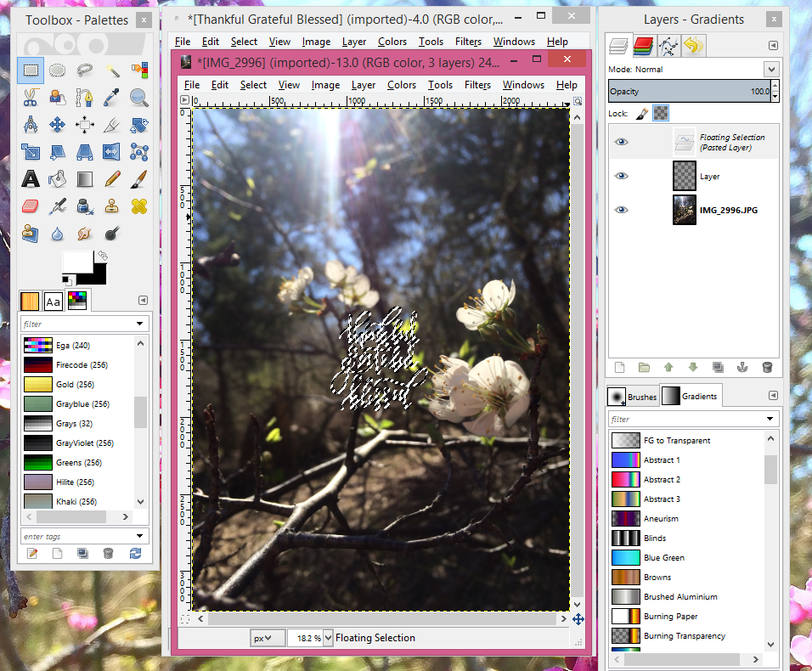Select the Burning Paper gradient
This screenshot has height=671, width=812.
pos(671,617)
